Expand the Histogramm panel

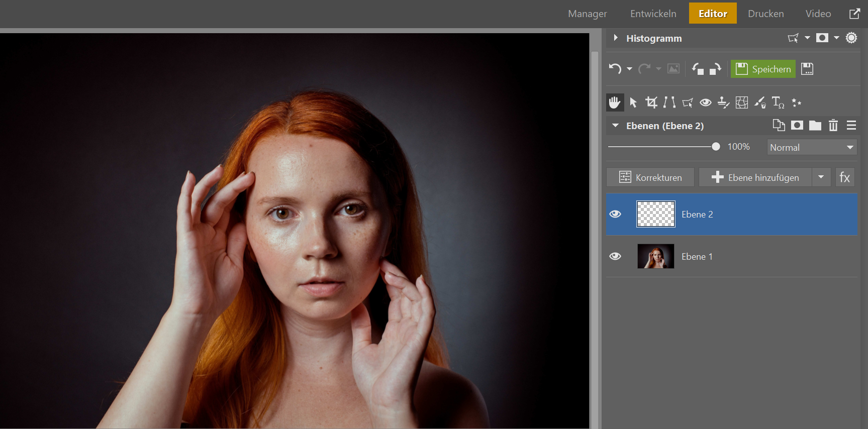pos(616,38)
